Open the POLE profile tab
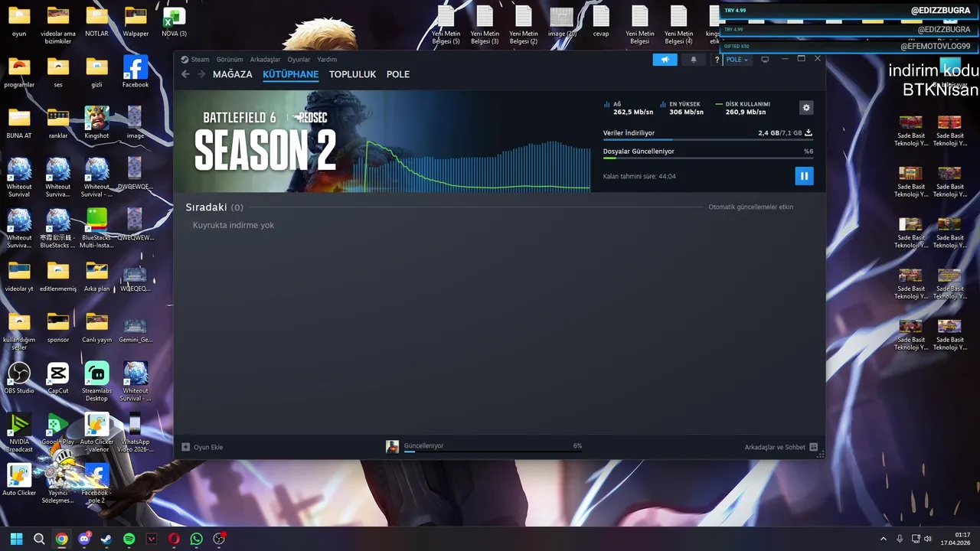Viewport: 980px width, 551px height. 398,74
